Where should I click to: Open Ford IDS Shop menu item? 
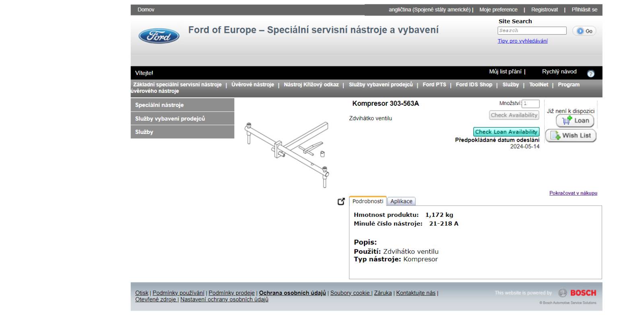pos(474,84)
